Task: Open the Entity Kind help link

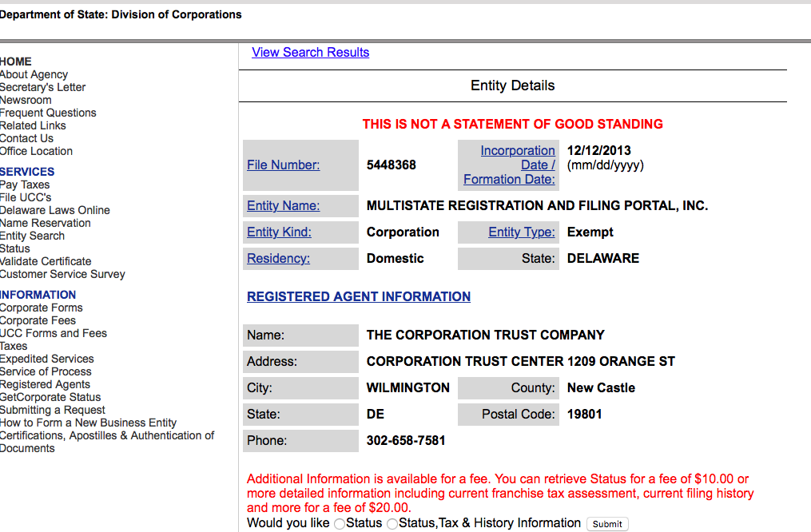Action: tap(279, 232)
